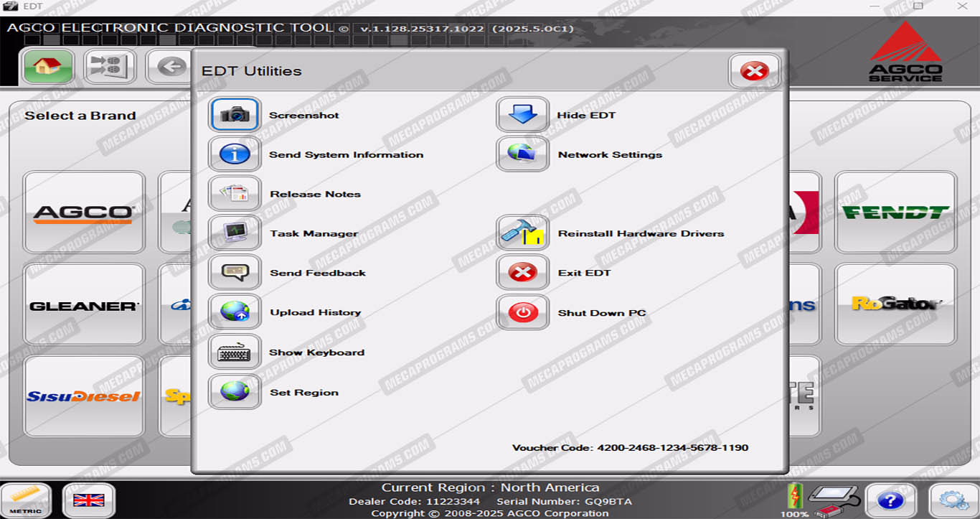Go to the Home screen
This screenshot has height=519, width=980.
48,67
